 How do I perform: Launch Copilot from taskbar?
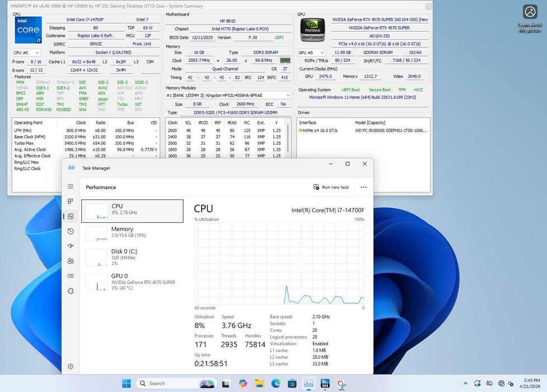[x=243, y=384]
